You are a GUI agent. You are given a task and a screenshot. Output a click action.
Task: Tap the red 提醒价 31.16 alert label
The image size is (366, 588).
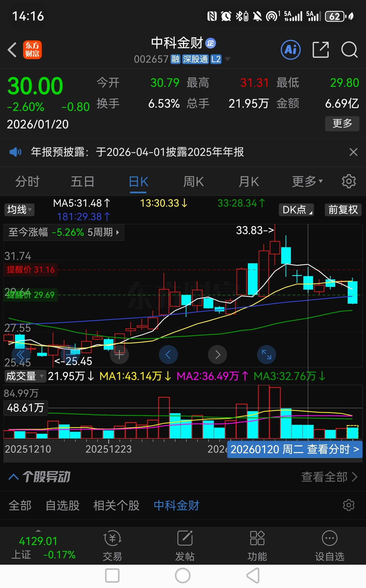tap(30, 270)
